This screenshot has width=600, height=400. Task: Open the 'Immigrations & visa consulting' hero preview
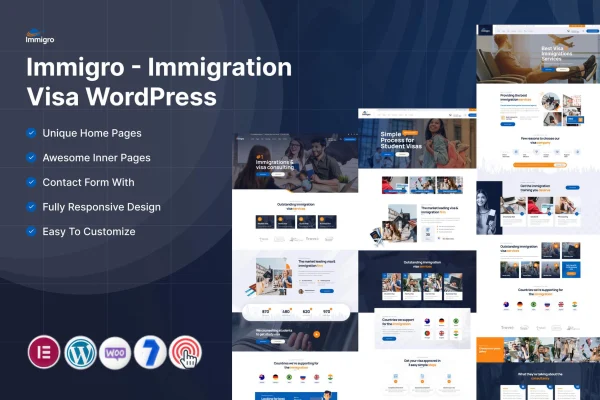[x=295, y=162]
